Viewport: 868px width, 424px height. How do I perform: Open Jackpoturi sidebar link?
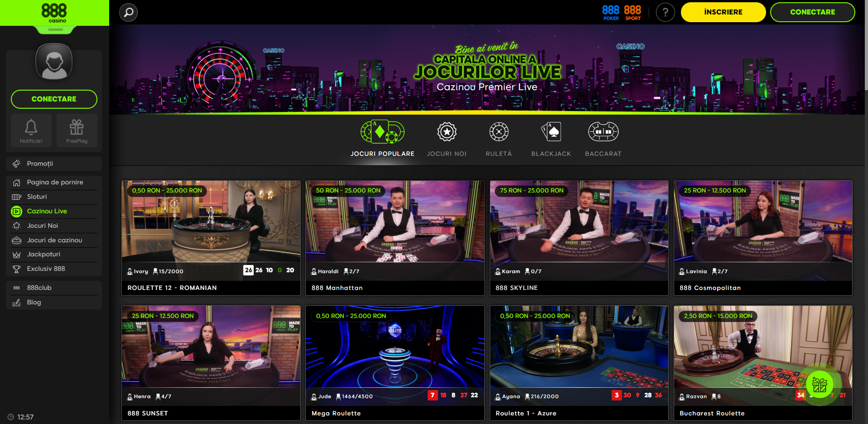(x=54, y=255)
